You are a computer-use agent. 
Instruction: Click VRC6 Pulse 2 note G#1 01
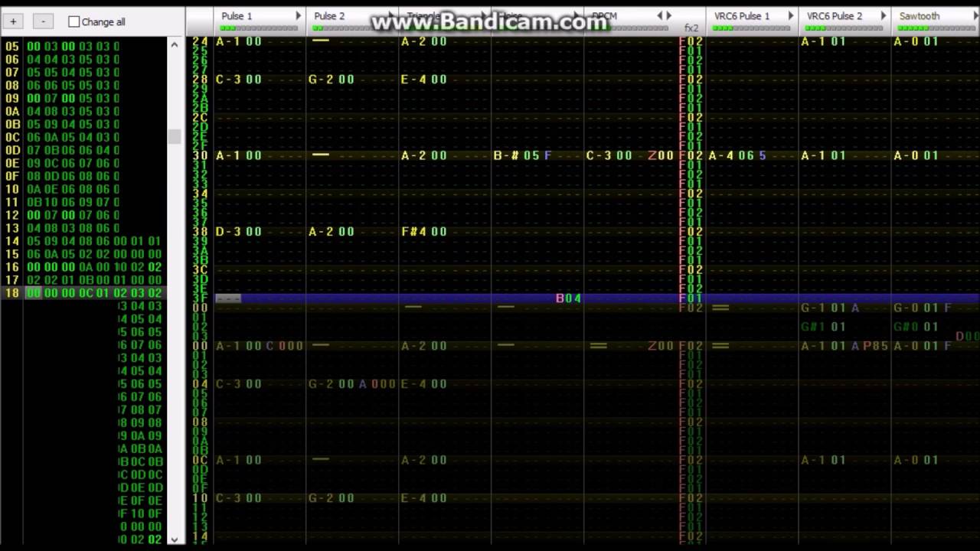coord(823,327)
